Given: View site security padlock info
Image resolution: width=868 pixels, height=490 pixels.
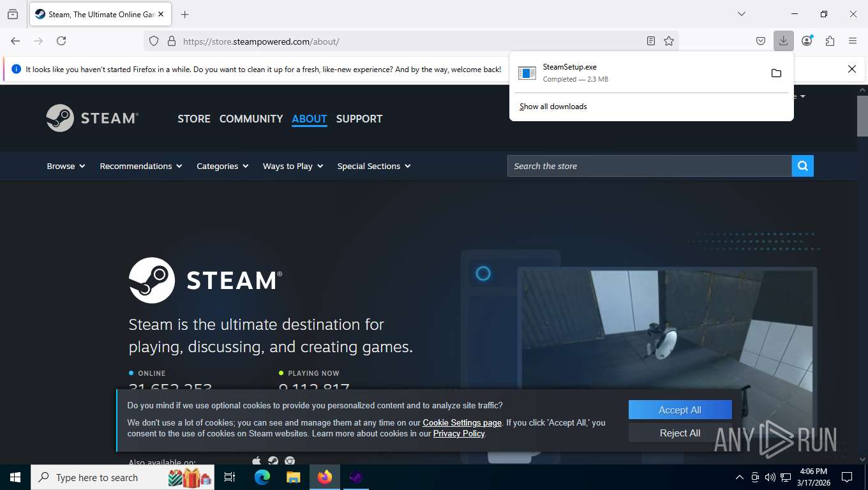Looking at the screenshot, I should click(x=171, y=41).
